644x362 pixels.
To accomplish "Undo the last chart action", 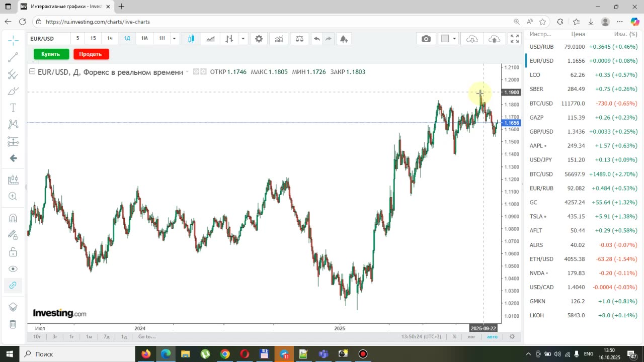I will pyautogui.click(x=316, y=39).
